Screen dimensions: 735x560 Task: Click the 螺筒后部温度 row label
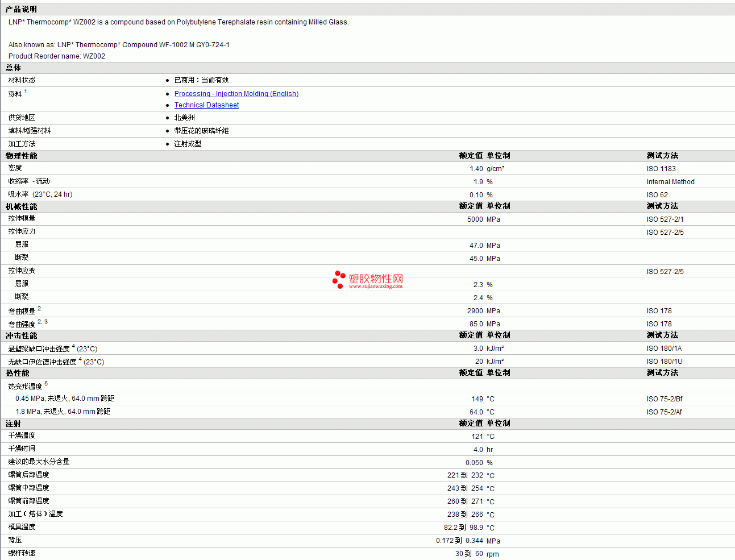point(28,475)
